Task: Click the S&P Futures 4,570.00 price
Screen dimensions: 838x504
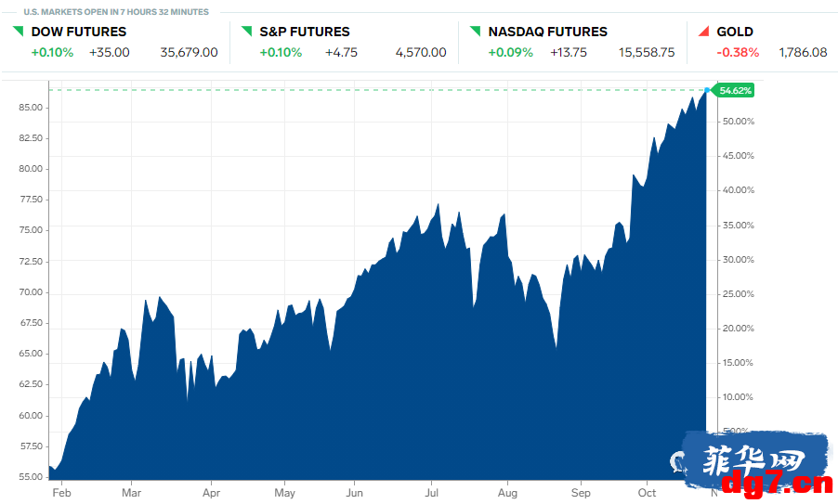Action: pyautogui.click(x=421, y=52)
